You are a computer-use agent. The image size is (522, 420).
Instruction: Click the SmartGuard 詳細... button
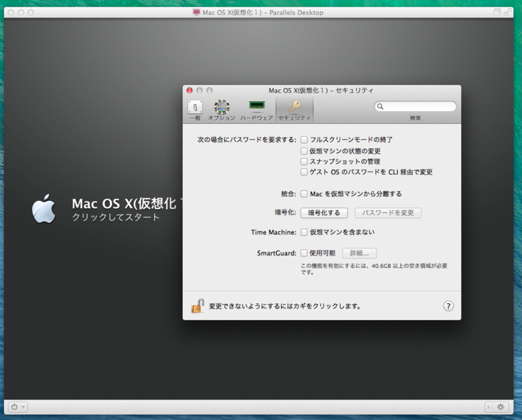click(x=360, y=253)
